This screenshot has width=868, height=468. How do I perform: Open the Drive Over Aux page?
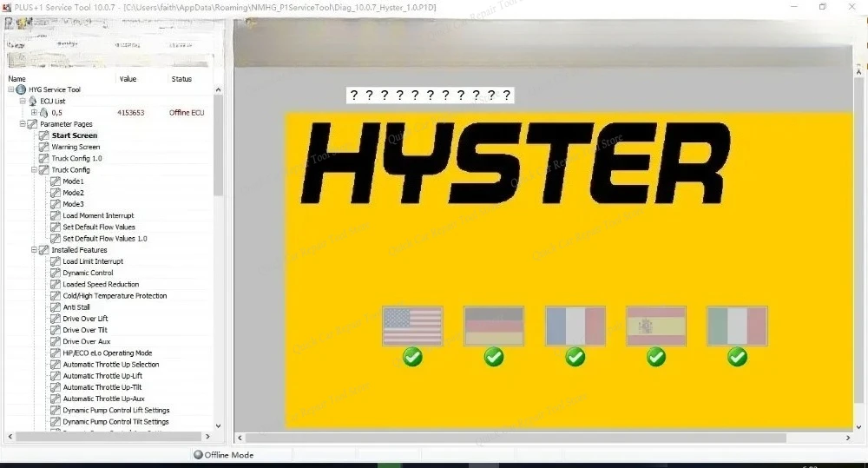[x=86, y=342]
